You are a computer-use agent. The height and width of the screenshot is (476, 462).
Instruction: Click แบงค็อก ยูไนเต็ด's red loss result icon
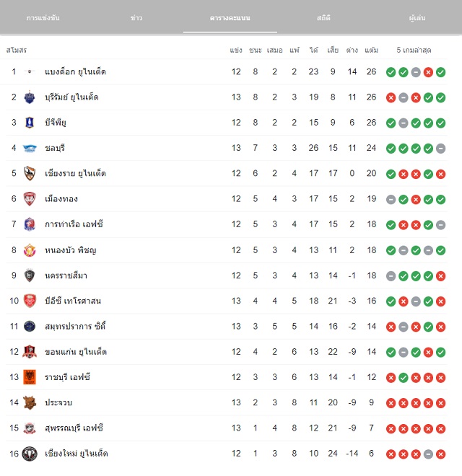pos(428,72)
